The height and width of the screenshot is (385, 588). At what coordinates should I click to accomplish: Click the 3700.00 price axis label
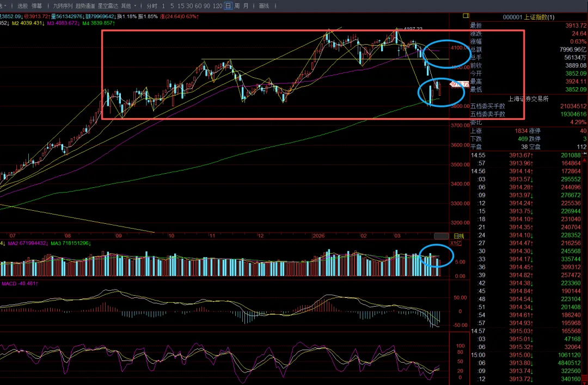(460, 125)
